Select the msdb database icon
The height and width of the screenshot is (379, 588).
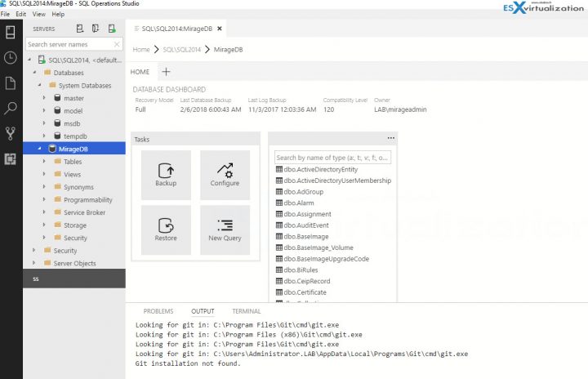(x=57, y=123)
